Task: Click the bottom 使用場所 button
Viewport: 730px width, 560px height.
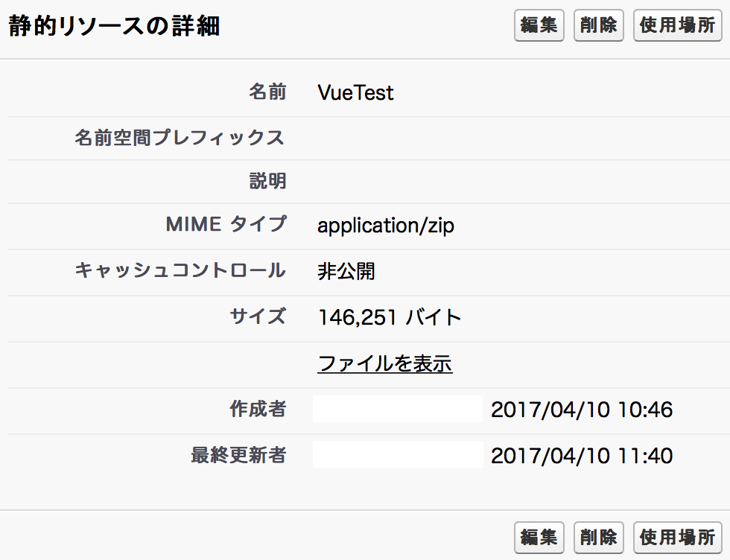Action: point(677,537)
